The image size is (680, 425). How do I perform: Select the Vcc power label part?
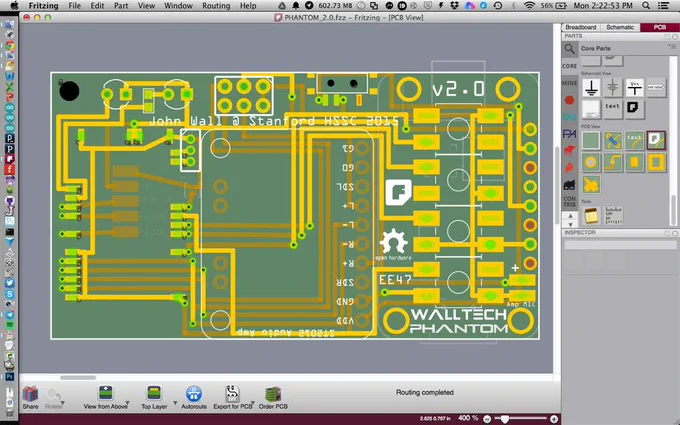pyautogui.click(x=634, y=88)
